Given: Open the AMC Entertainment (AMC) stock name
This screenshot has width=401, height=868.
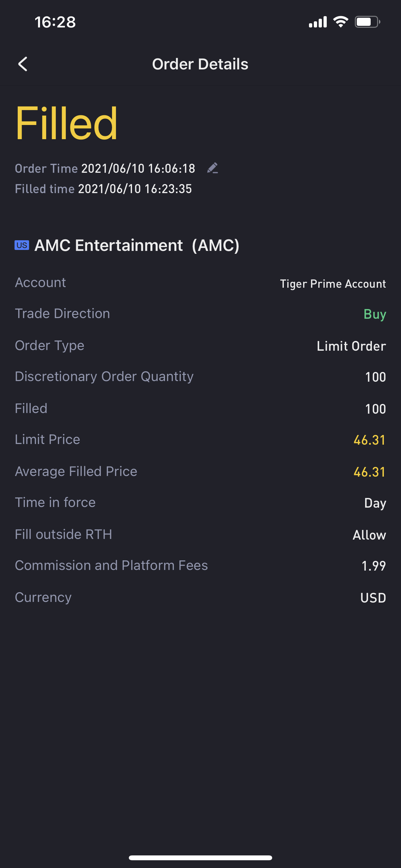Looking at the screenshot, I should 137,245.
